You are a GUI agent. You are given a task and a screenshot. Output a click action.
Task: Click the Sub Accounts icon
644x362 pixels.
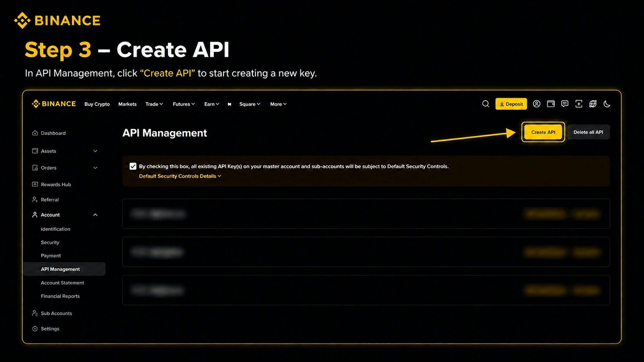pyautogui.click(x=35, y=313)
